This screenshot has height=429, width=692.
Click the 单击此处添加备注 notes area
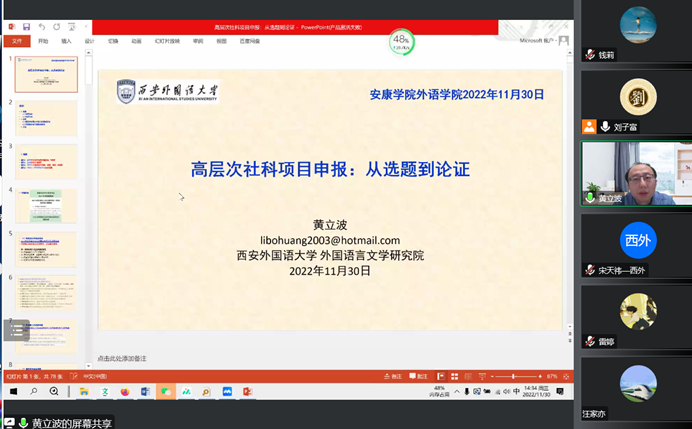point(122,358)
